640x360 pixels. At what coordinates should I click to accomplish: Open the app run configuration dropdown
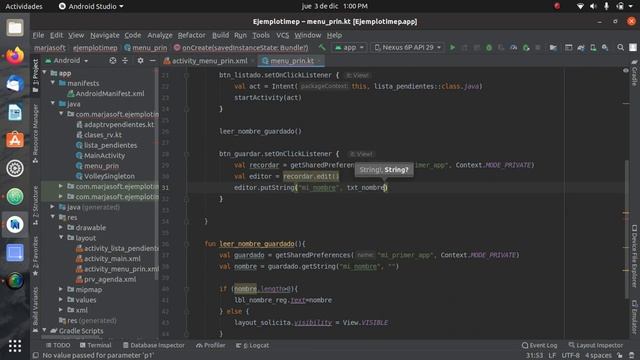click(349, 47)
